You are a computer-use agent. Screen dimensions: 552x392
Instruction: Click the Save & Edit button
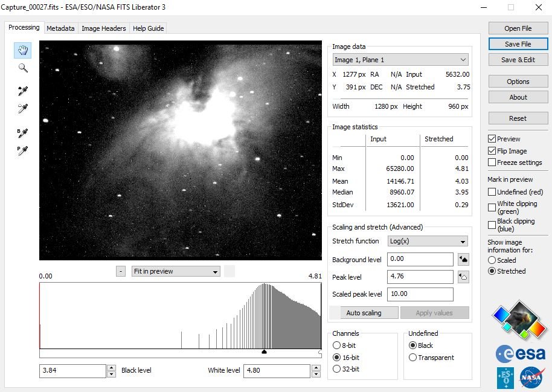(x=518, y=60)
